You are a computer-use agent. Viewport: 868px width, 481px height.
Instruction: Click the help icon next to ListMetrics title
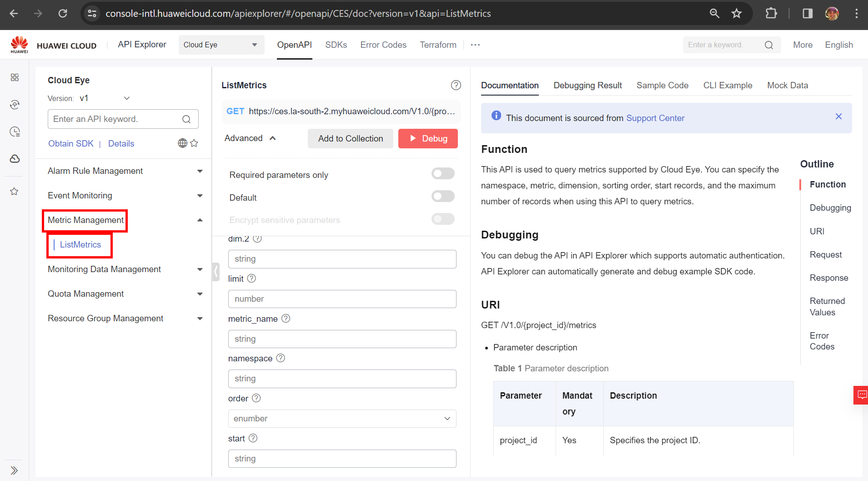456,85
